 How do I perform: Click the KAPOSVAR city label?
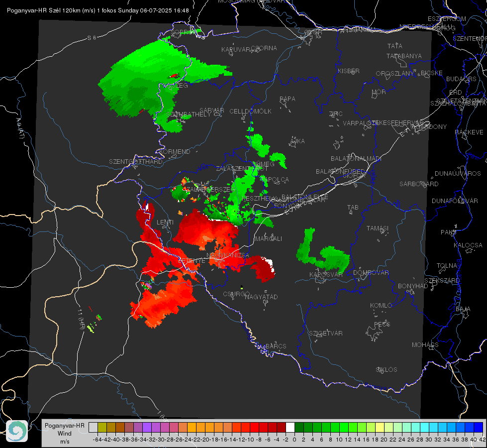326,274
